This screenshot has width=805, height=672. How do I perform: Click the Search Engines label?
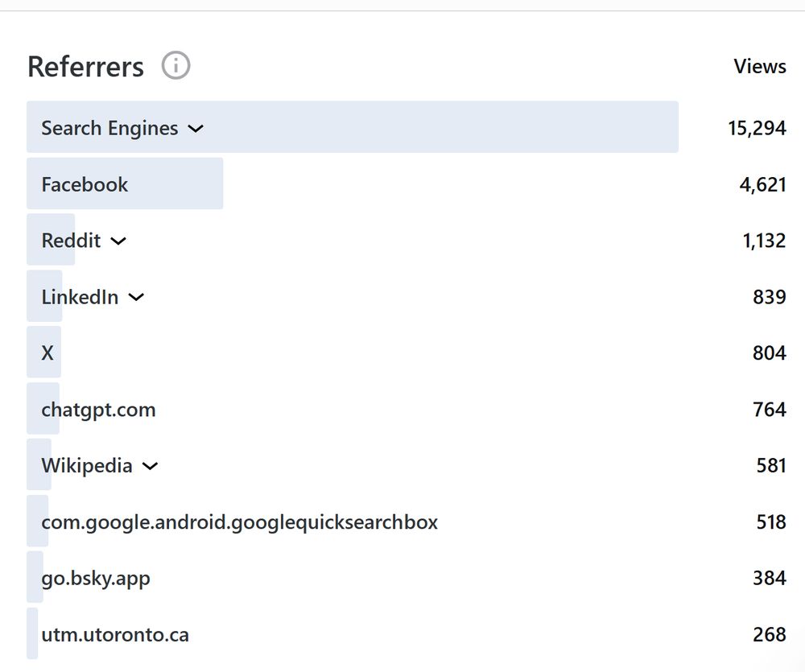109,128
